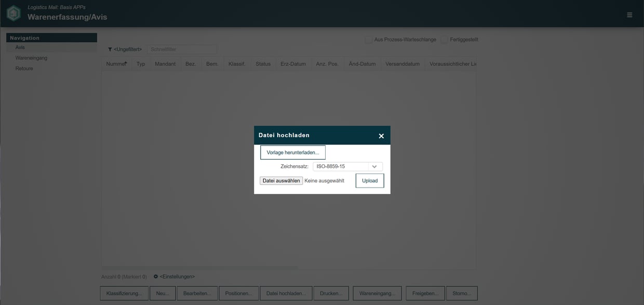Image resolution: width=644 pixels, height=305 pixels.
Task: Toggle the Ungefiltert filter selection
Action: coord(128,48)
